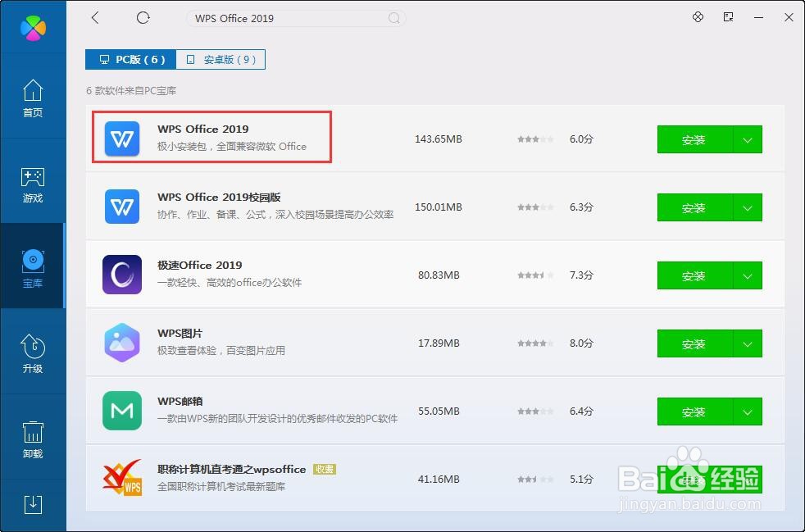Click description 极致查看体验，百变图片应用
This screenshot has height=532, width=805.
tap(221, 351)
